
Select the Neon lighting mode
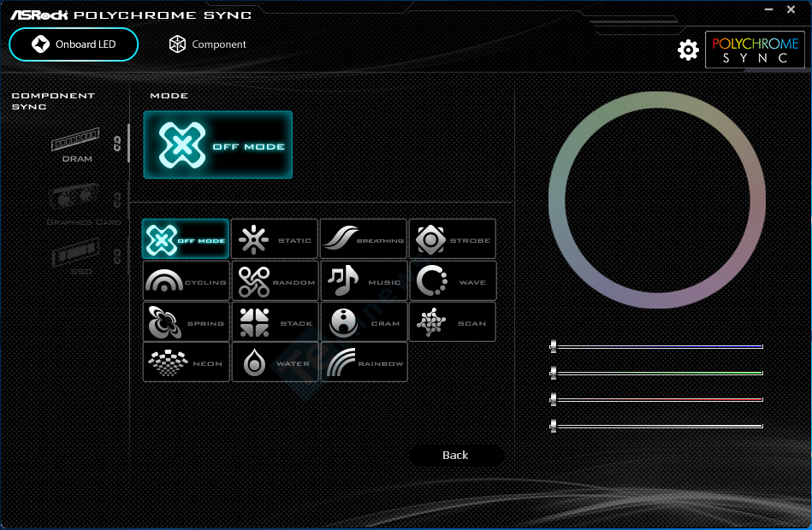click(x=186, y=362)
